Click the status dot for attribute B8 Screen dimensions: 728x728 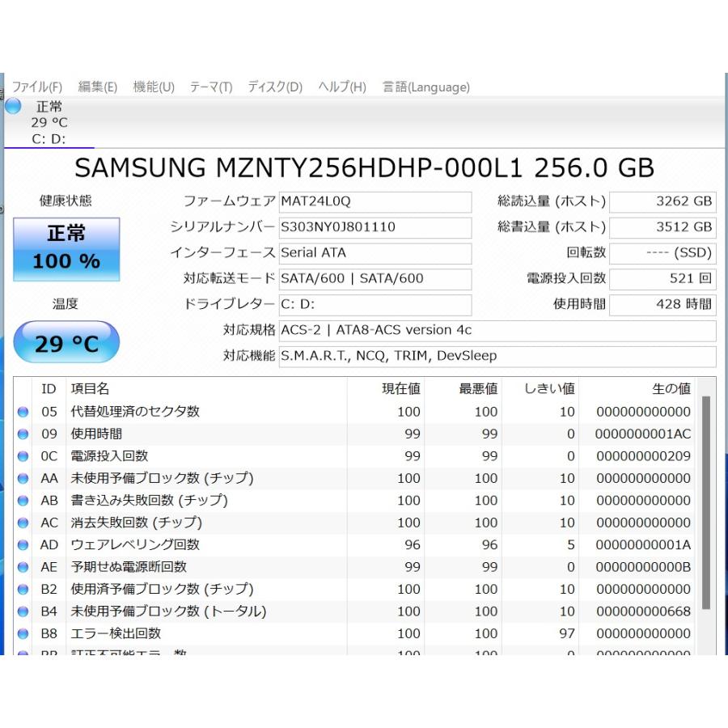[23, 633]
